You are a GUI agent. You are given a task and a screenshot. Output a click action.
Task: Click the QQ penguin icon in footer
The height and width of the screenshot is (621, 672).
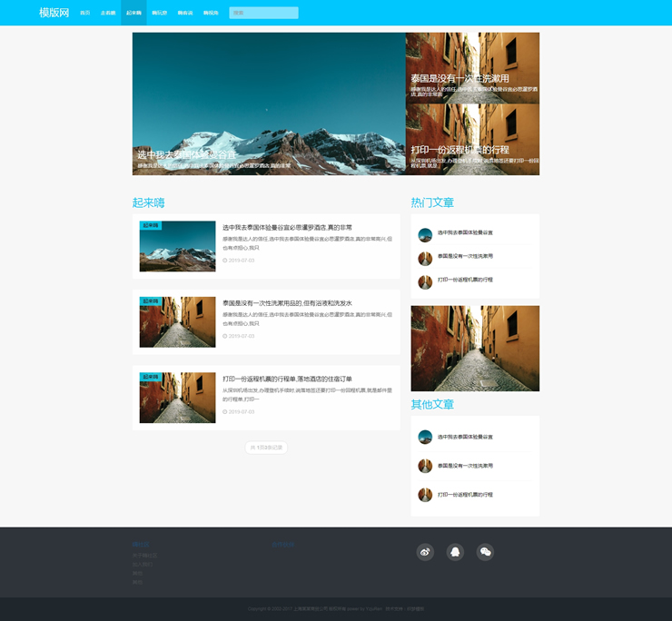(455, 552)
